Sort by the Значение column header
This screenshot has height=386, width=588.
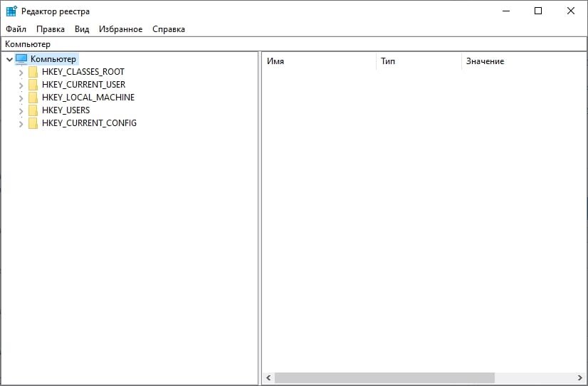pos(524,61)
